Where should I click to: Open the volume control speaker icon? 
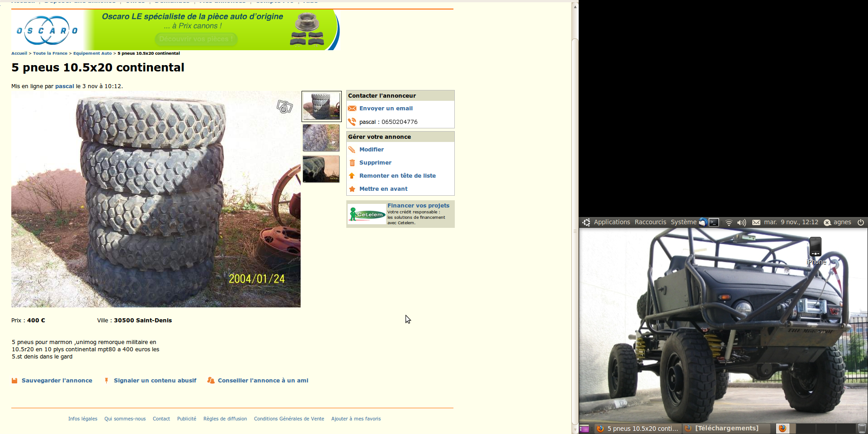[x=741, y=222]
